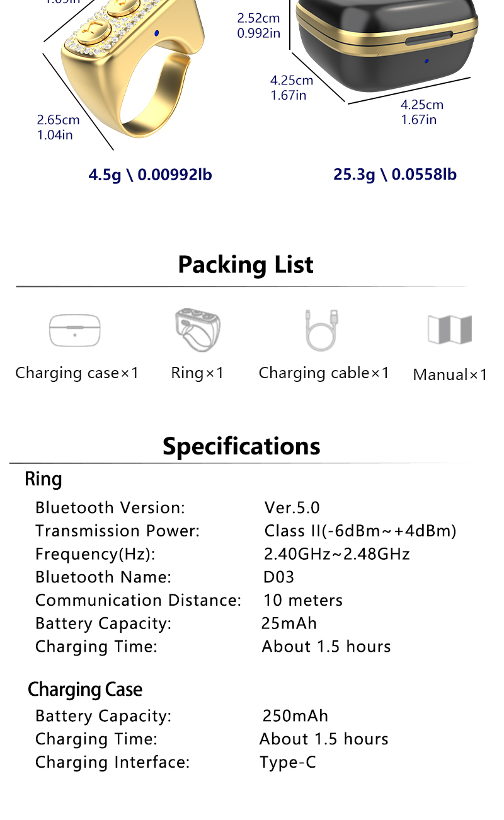Click the 4.5g ring weight text

150,175
